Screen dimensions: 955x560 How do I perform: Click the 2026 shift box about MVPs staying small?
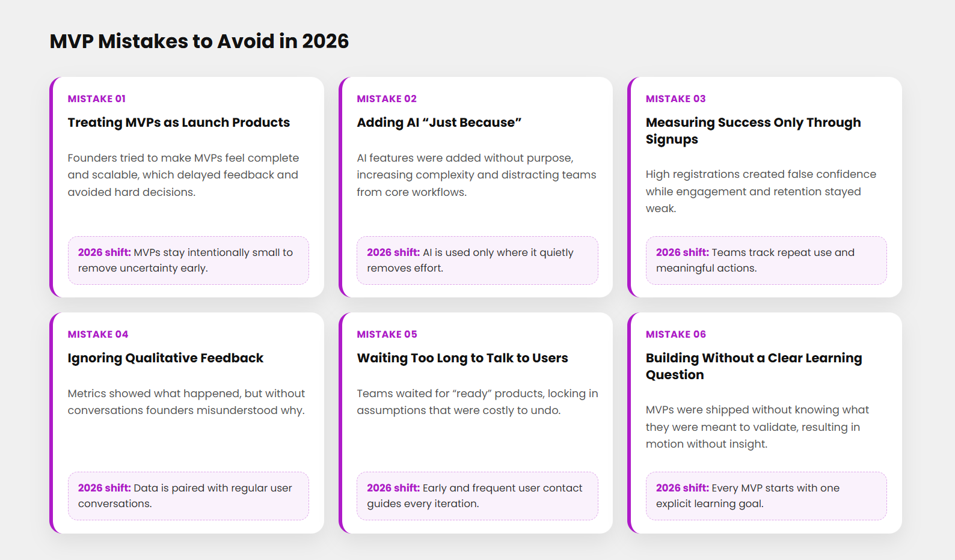[x=188, y=260]
